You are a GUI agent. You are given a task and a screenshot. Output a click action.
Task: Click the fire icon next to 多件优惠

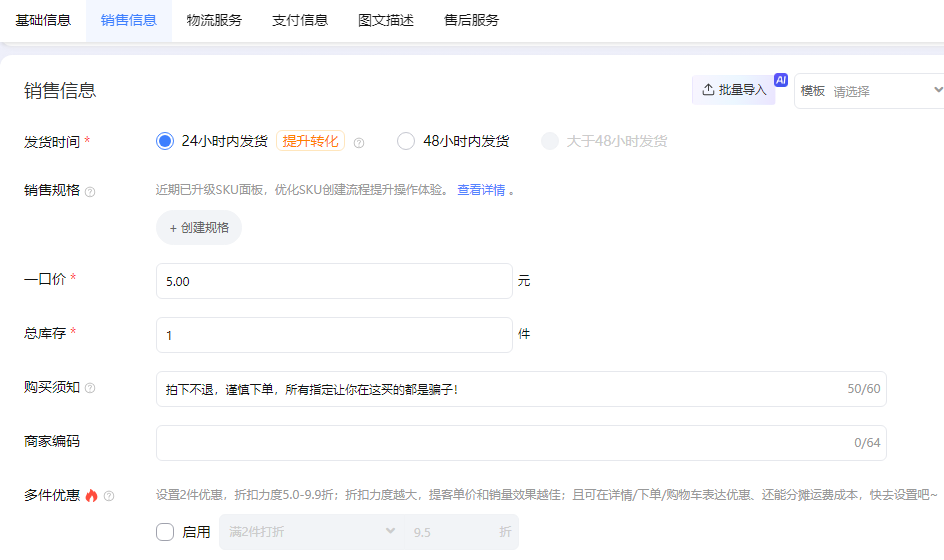[x=92, y=495]
